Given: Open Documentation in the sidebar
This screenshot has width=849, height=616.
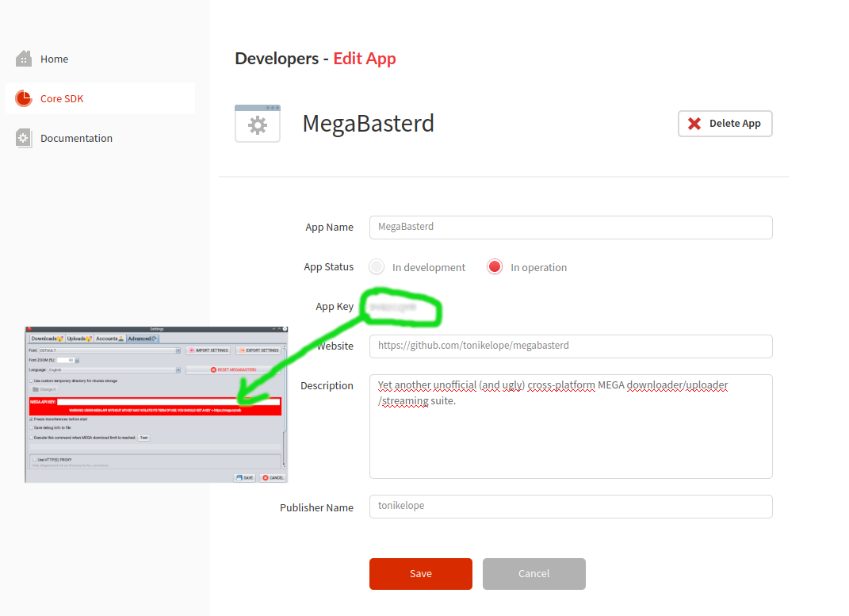Looking at the screenshot, I should (x=76, y=138).
